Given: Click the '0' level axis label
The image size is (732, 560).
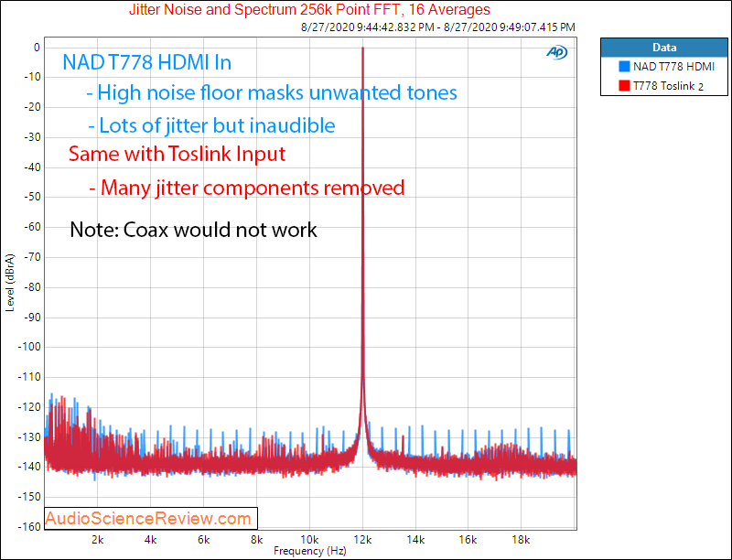Looking at the screenshot, I should coord(37,48).
